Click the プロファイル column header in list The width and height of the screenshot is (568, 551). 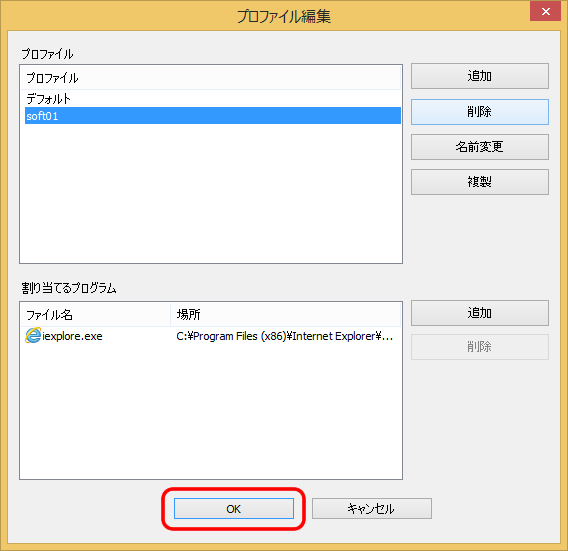211,78
